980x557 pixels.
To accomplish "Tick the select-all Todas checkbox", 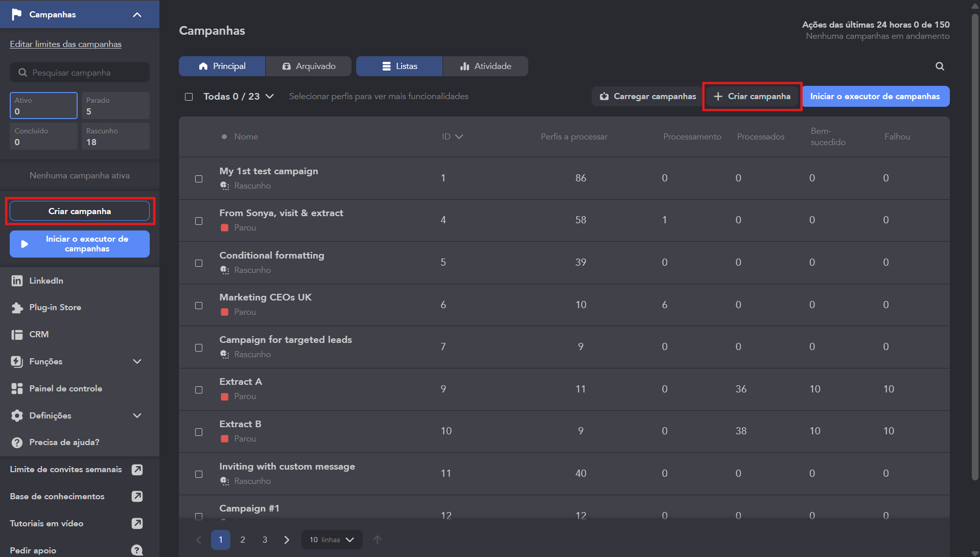I will (189, 97).
